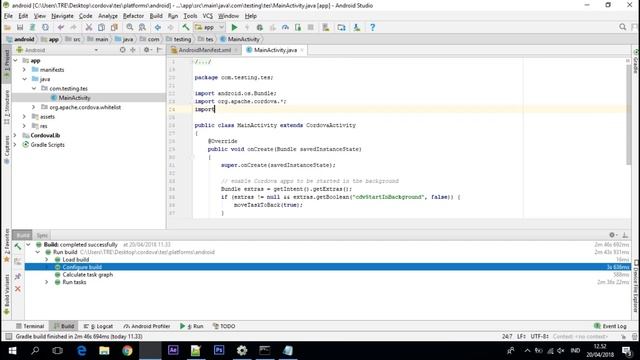The image size is (640, 360).
Task: Expand the manifests folder
Action: [24, 70]
